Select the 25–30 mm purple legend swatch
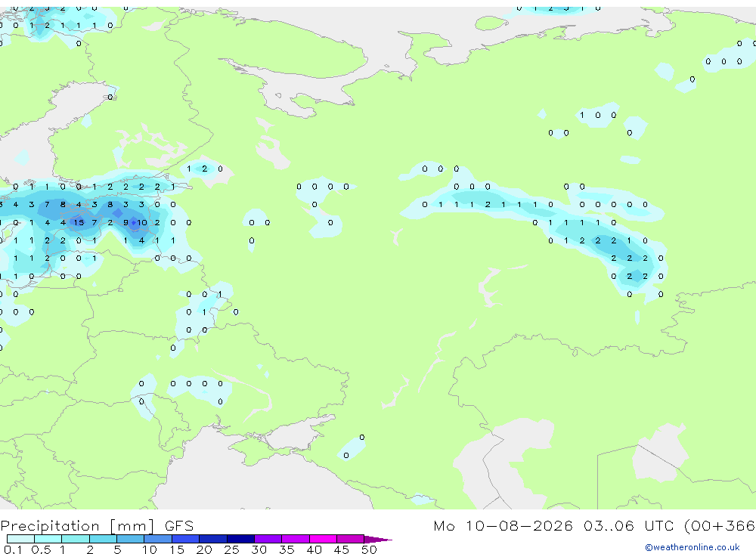This screenshot has height=554, width=756. (x=240, y=539)
